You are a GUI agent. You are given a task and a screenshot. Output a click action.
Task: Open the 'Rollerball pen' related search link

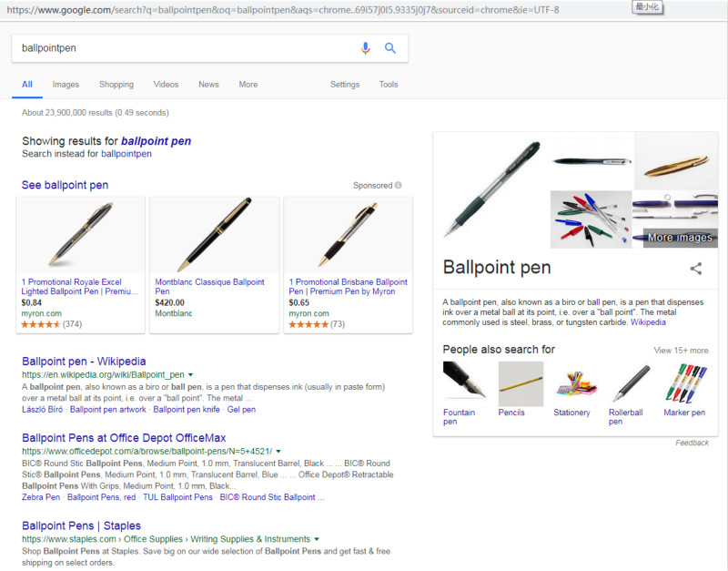626,417
